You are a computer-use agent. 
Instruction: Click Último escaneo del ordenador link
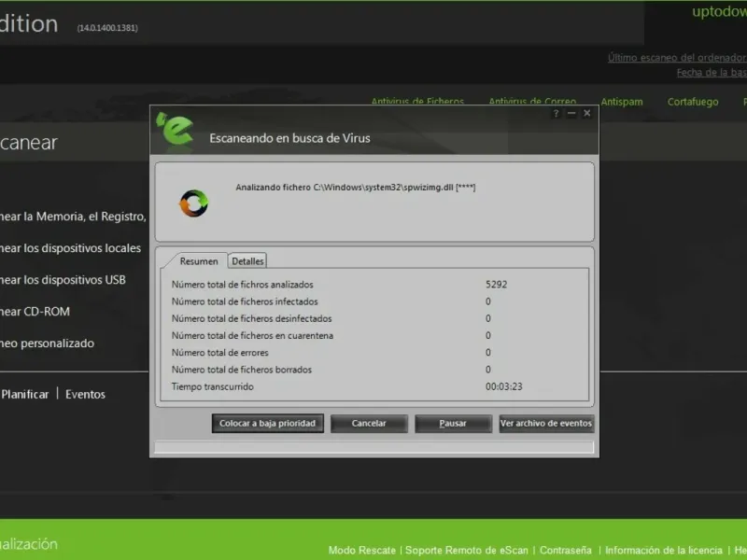[x=677, y=58]
